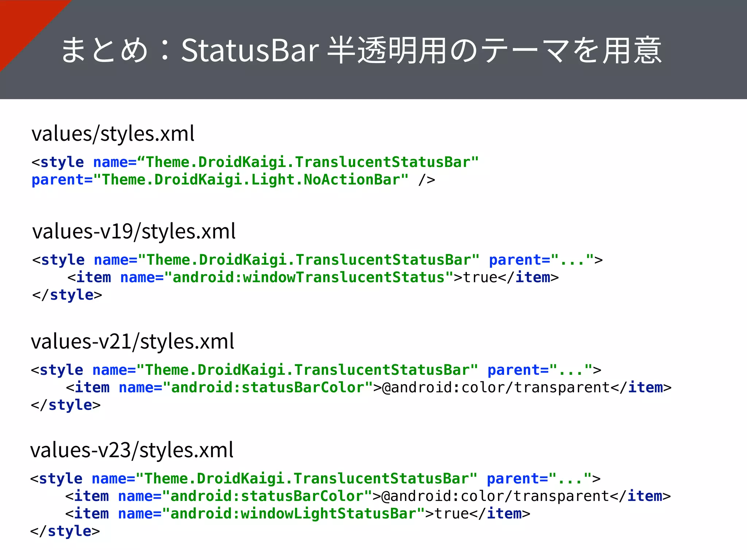Click the statusBarColor item line under values-v21

coord(369,388)
